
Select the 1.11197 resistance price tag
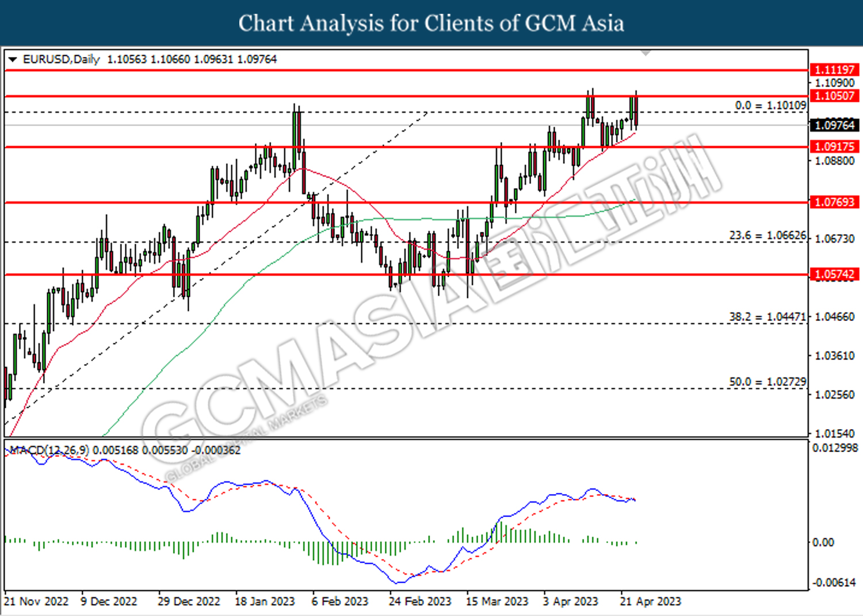[835, 70]
